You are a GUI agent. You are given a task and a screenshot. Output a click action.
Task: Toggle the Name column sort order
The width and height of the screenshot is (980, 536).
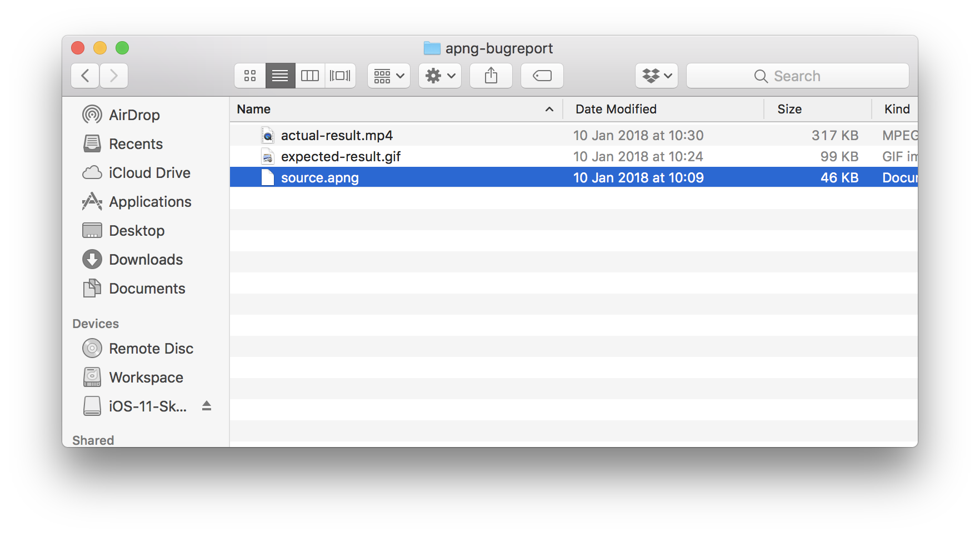(253, 109)
